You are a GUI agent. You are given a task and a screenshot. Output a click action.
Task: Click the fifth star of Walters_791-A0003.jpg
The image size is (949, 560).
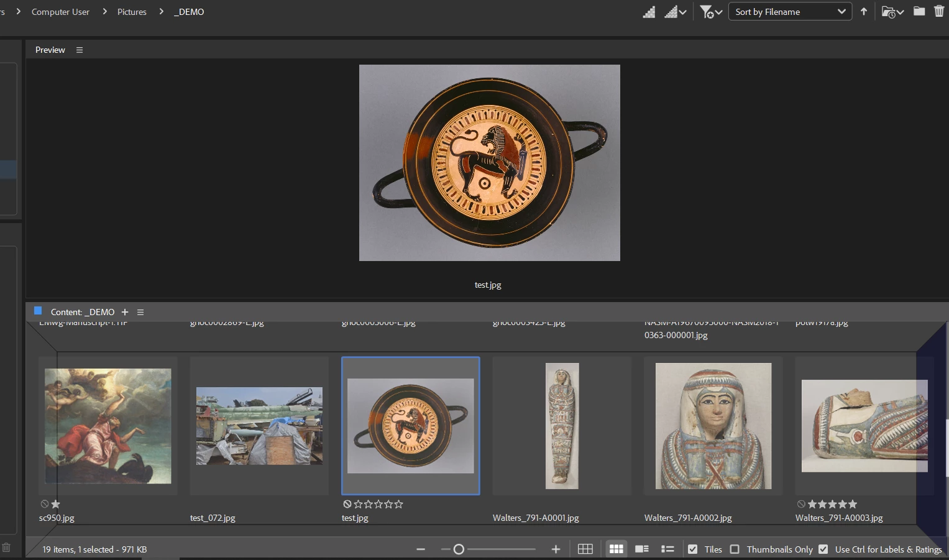(852, 504)
